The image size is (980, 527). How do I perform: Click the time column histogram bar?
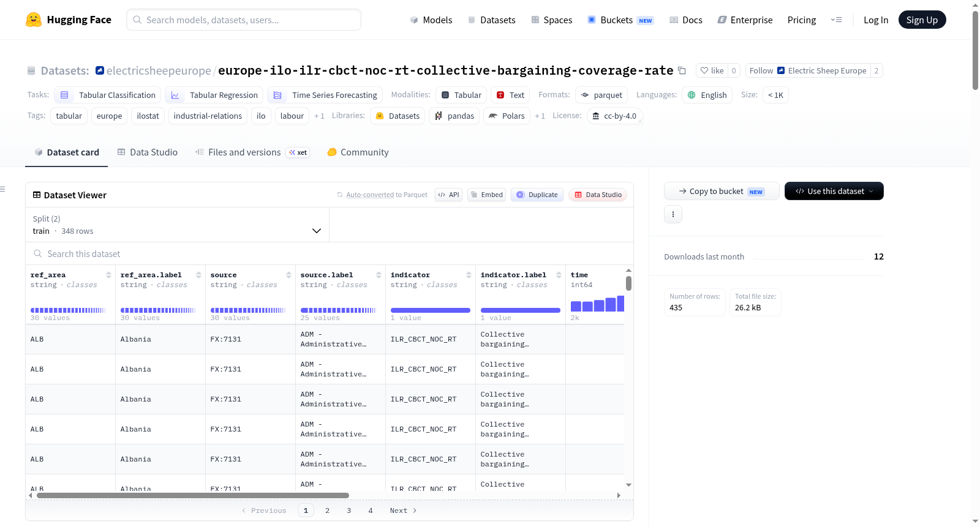597,304
